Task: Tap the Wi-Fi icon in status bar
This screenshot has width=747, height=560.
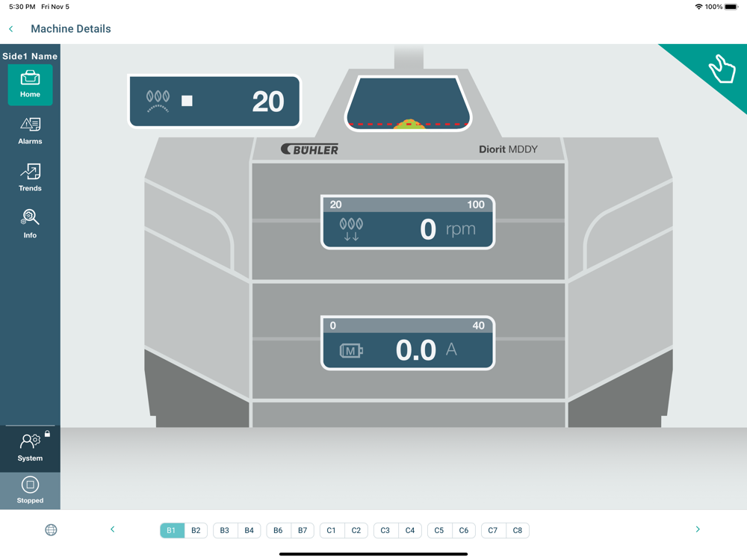Action: [x=699, y=7]
